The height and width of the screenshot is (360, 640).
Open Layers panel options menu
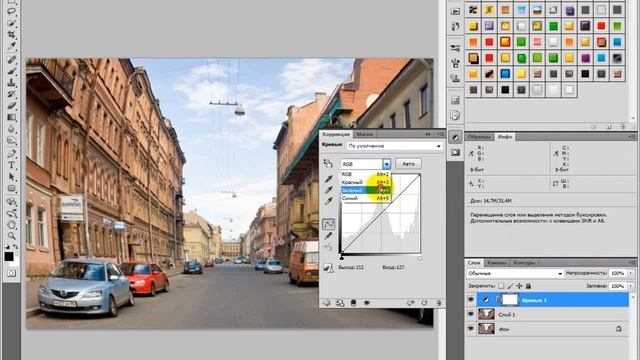632,262
